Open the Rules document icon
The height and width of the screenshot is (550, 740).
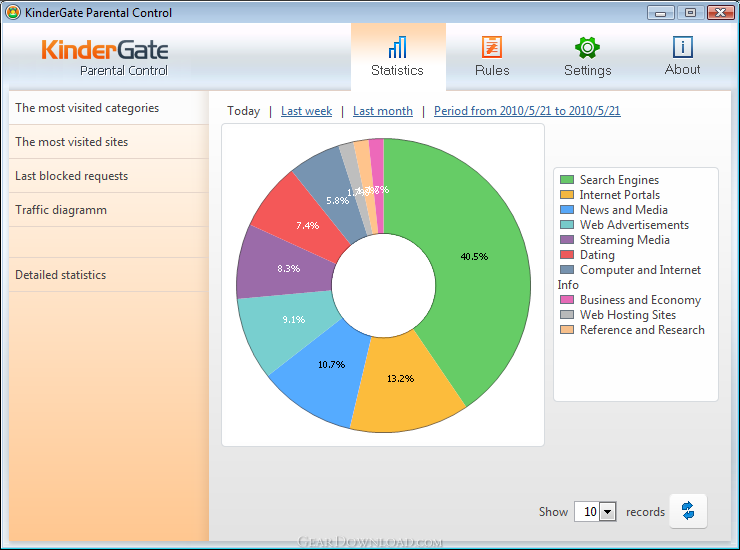pos(492,47)
